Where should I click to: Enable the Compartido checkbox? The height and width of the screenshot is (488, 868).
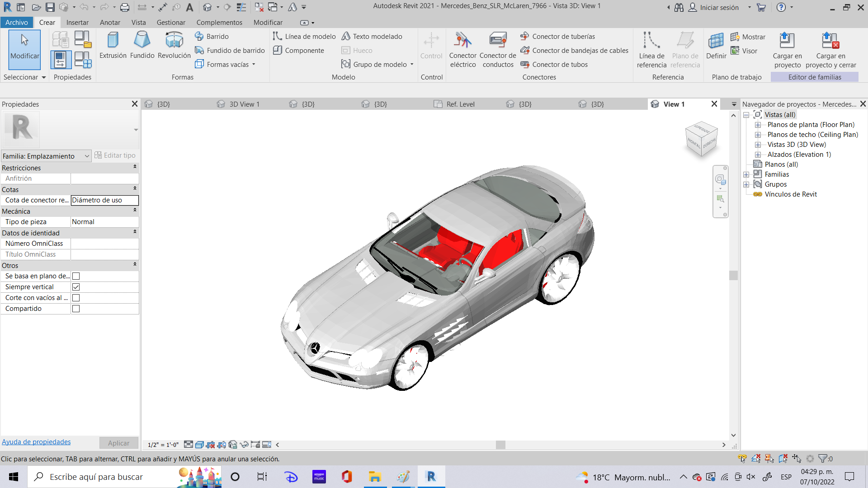click(x=76, y=309)
